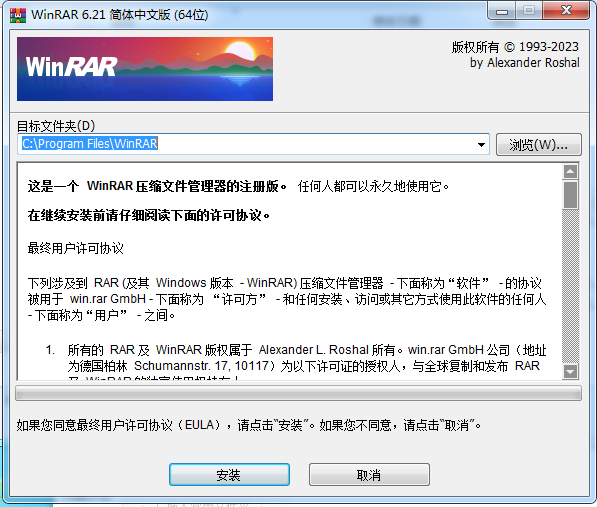Click the license scrollbar up arrow

tap(570, 172)
